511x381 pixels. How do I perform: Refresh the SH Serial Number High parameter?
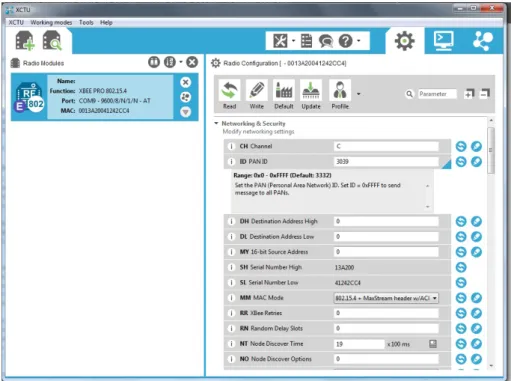[461, 267]
